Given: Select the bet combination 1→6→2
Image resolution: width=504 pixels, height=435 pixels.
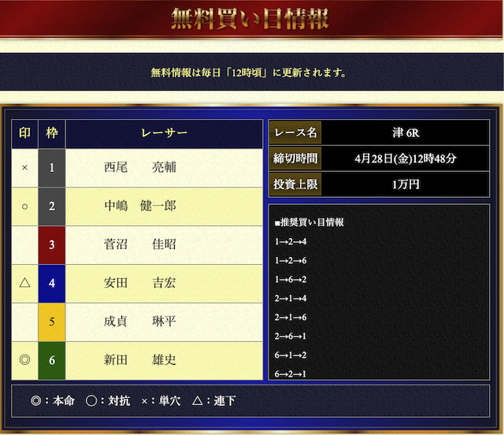Looking at the screenshot, I should [291, 279].
